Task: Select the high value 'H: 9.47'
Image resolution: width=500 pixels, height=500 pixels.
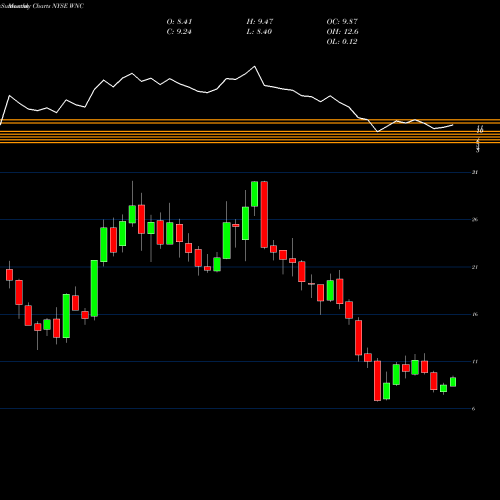Action: click(260, 22)
